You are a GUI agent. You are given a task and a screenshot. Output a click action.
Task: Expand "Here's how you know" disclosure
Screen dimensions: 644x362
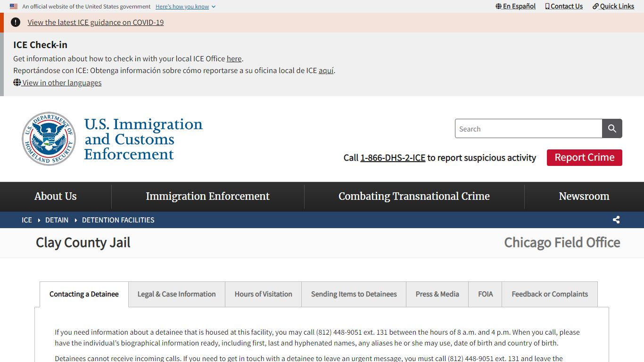click(185, 7)
